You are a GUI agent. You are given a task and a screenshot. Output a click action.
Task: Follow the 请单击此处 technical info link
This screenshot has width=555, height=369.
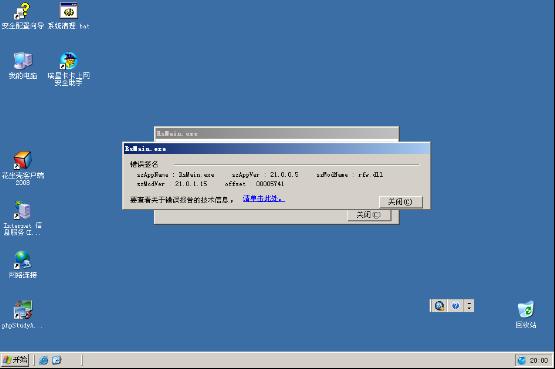264,199
